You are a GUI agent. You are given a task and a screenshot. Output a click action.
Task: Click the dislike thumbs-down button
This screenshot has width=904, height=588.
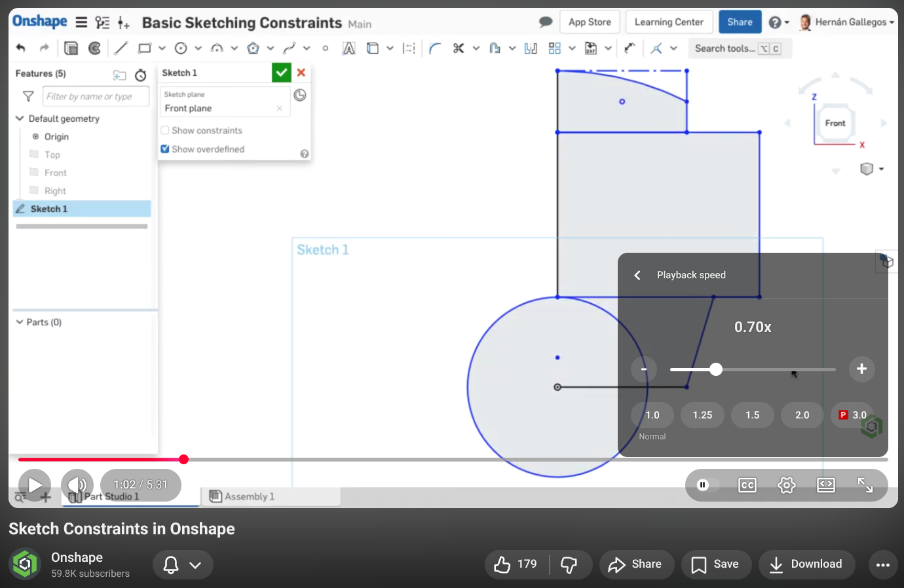(569, 564)
